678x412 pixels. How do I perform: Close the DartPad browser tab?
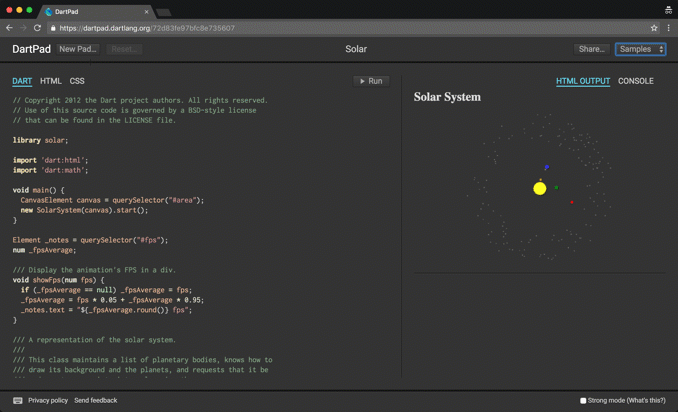click(x=146, y=12)
